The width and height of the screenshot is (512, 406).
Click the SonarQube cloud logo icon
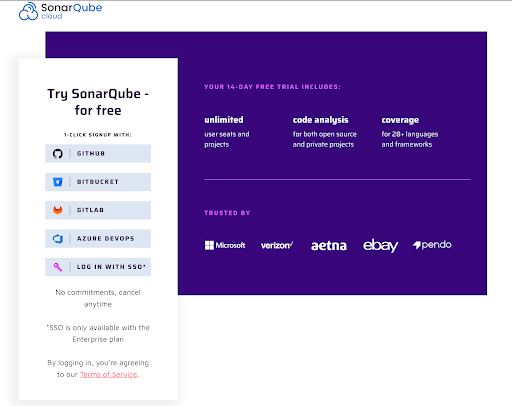pyautogui.click(x=28, y=11)
